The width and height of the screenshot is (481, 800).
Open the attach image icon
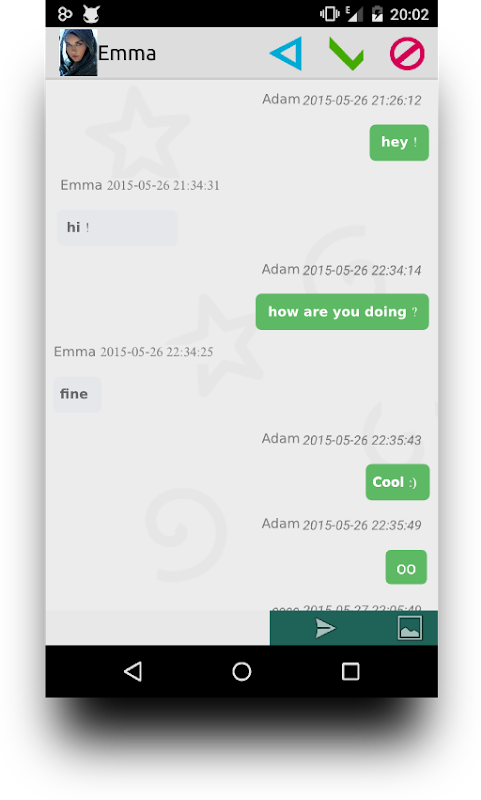click(x=410, y=628)
